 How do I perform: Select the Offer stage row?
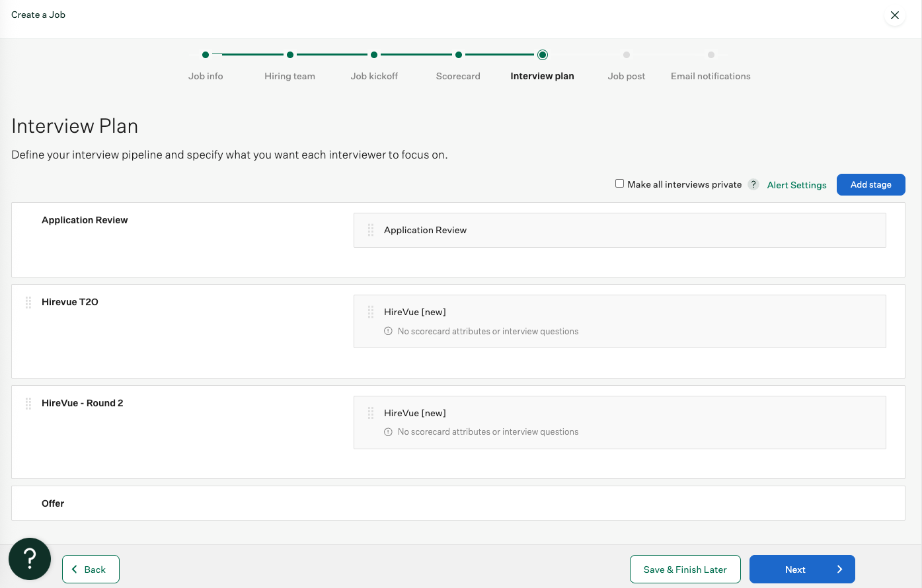(x=458, y=503)
